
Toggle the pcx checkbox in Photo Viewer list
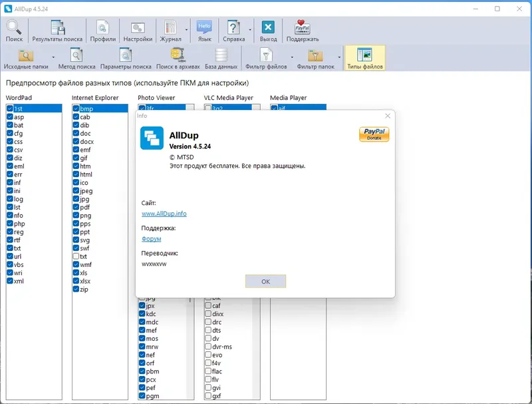coord(142,379)
